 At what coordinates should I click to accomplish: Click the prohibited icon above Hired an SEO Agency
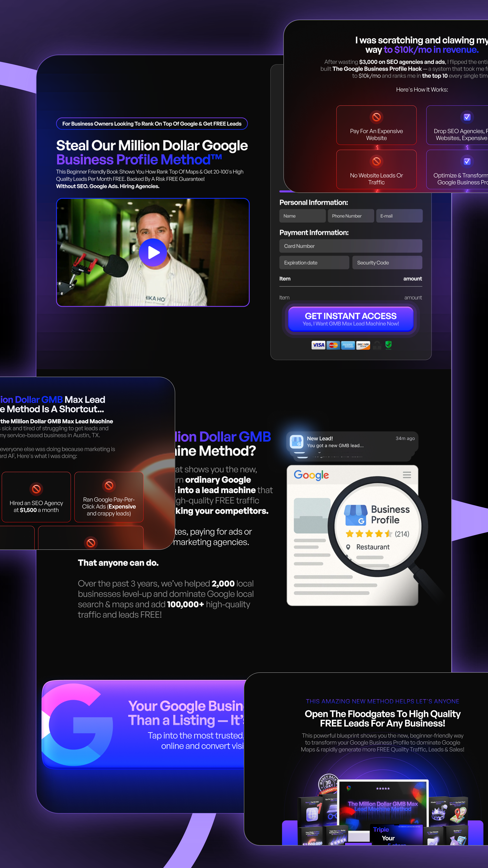point(36,488)
